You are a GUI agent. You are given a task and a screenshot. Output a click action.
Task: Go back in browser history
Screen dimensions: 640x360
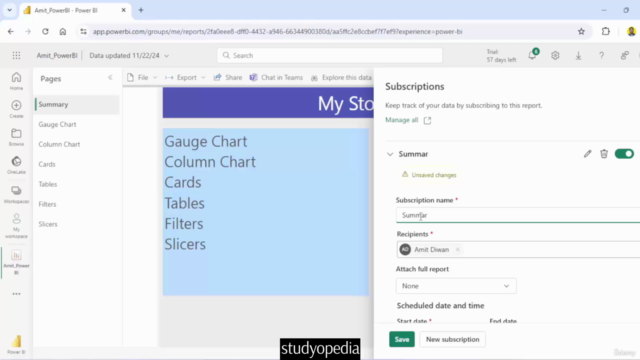(11, 31)
